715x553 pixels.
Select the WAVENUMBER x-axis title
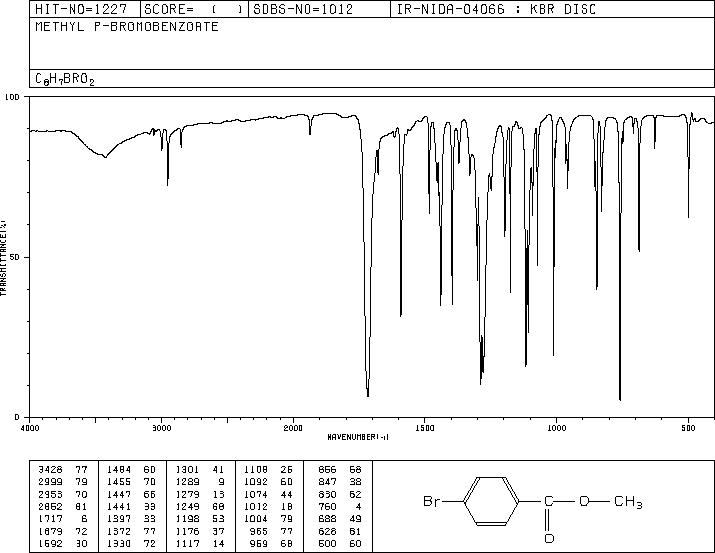tap(358, 437)
